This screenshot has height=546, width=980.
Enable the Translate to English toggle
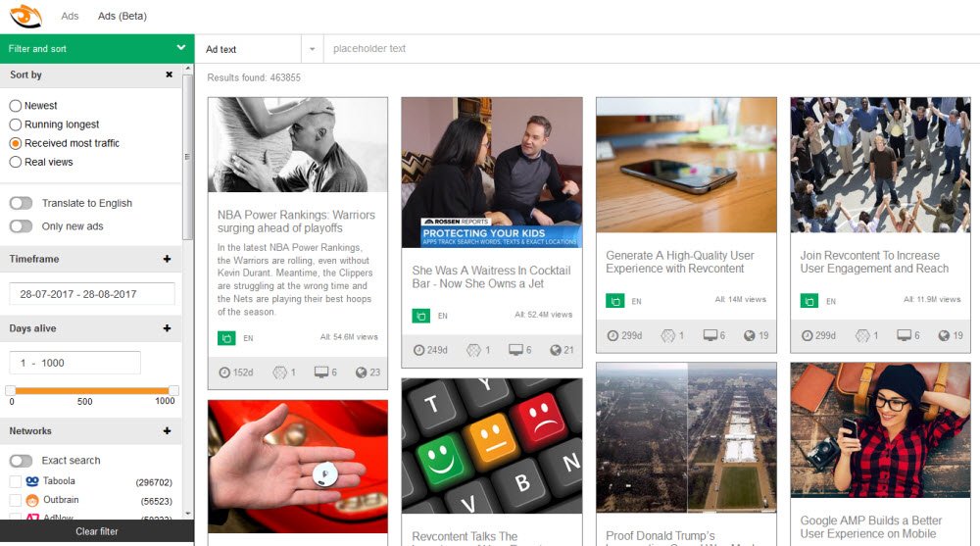21,203
